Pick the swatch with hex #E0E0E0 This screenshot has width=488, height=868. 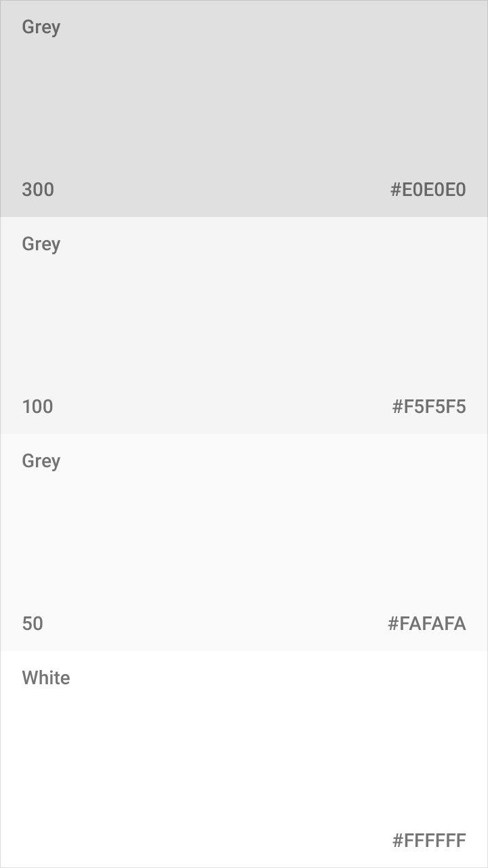[244, 108]
